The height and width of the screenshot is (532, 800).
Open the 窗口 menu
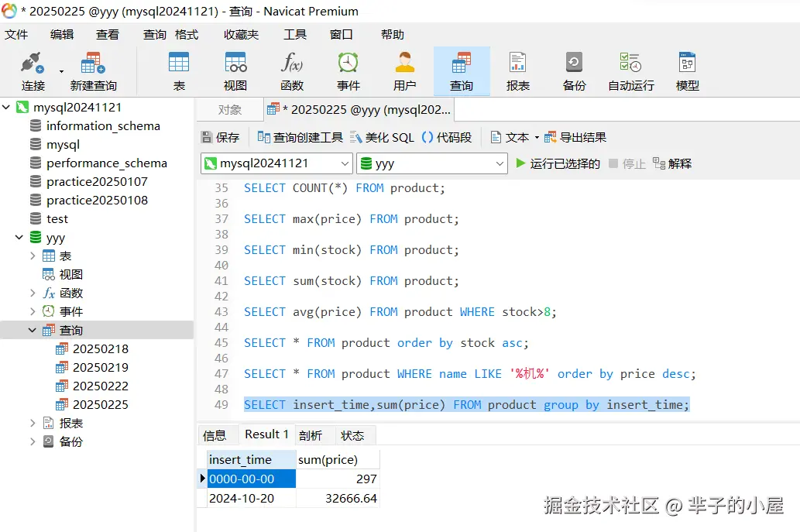(x=342, y=35)
